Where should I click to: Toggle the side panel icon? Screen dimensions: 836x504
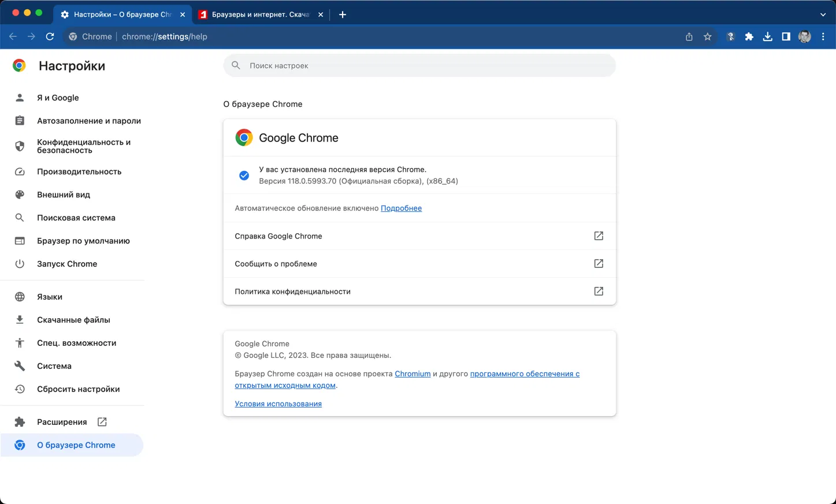coord(786,36)
